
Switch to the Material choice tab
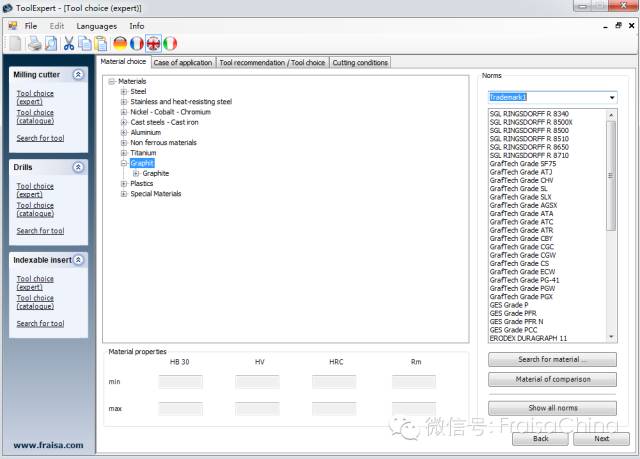tap(123, 61)
